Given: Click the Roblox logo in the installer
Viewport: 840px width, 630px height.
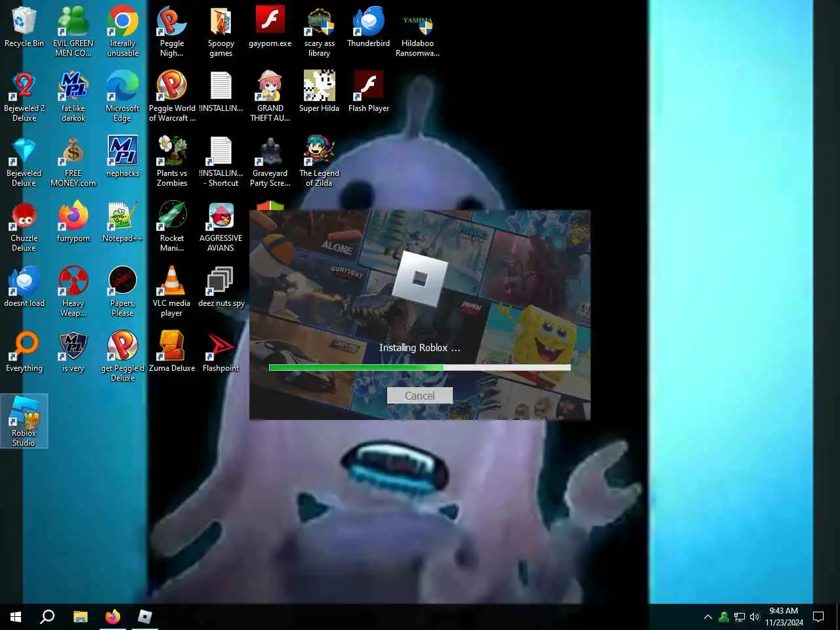Looking at the screenshot, I should coord(420,280).
